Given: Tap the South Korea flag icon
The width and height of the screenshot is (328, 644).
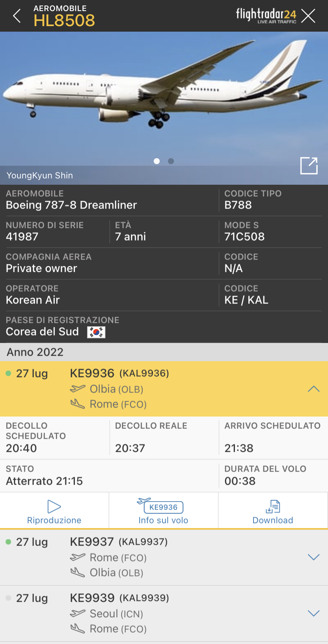Looking at the screenshot, I should (x=96, y=332).
